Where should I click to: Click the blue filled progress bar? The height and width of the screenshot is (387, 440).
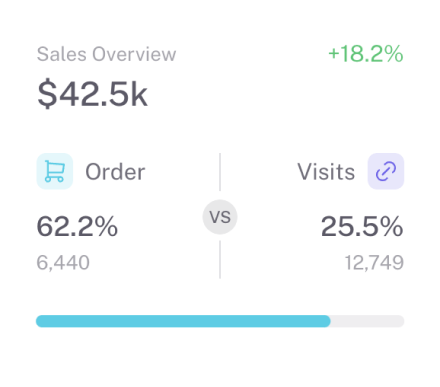183,321
